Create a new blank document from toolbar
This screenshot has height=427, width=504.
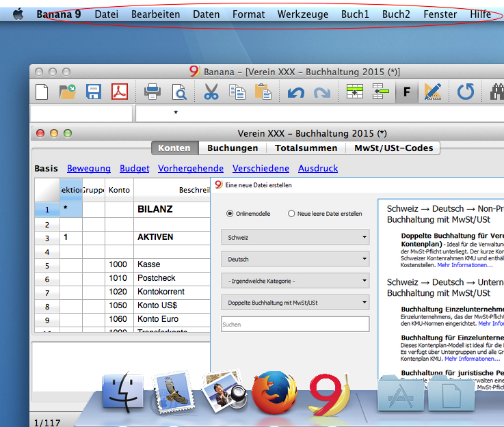click(x=42, y=92)
